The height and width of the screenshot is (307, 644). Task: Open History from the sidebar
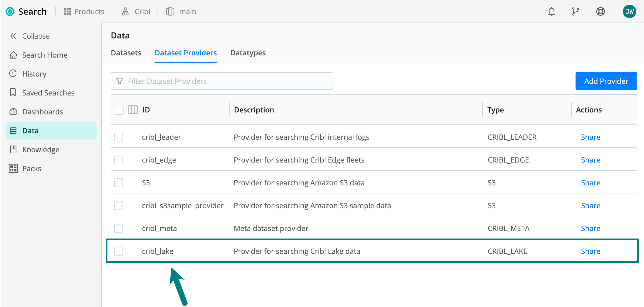34,74
